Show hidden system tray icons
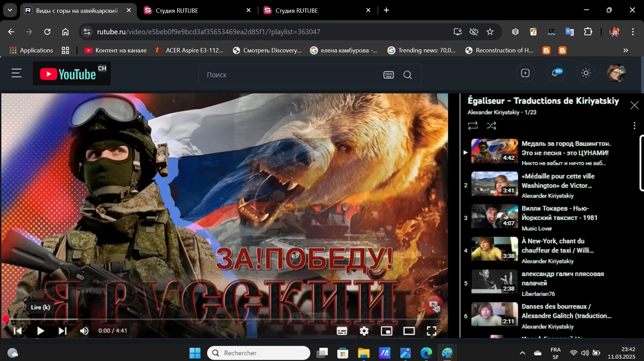This screenshot has width=644, height=361. [522, 353]
